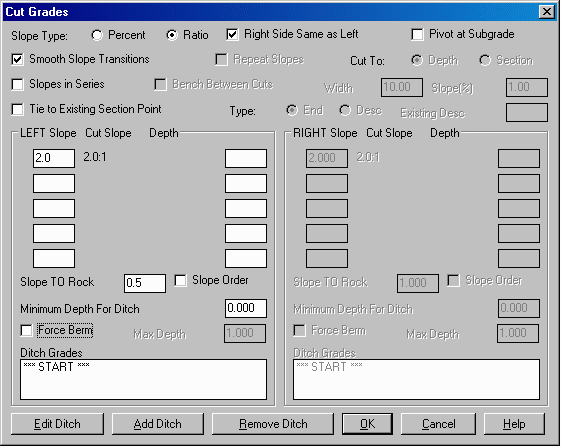Click the Add Ditch button

tap(158, 424)
